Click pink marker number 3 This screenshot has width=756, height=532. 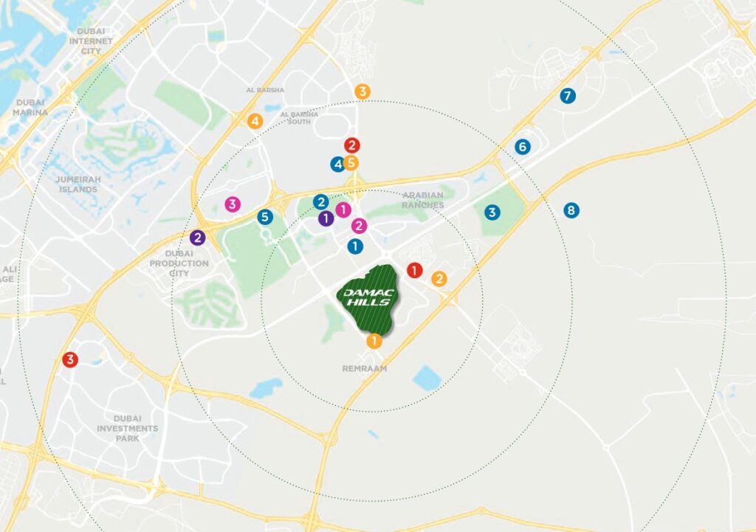click(233, 204)
